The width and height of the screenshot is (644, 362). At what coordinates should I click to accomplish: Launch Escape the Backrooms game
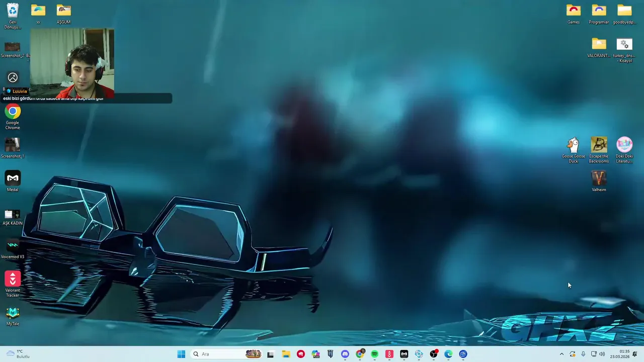click(x=599, y=150)
